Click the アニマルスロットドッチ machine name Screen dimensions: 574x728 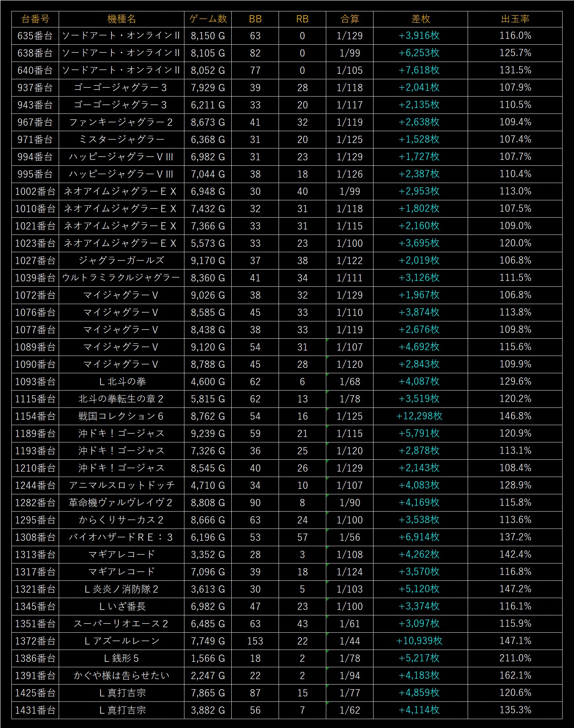pyautogui.click(x=122, y=485)
